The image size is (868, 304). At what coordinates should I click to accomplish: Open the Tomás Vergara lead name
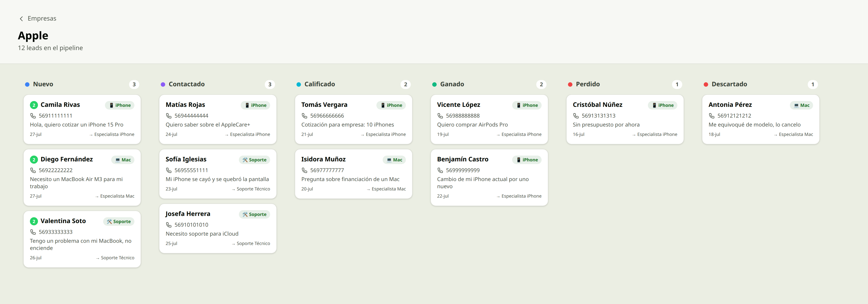324,105
